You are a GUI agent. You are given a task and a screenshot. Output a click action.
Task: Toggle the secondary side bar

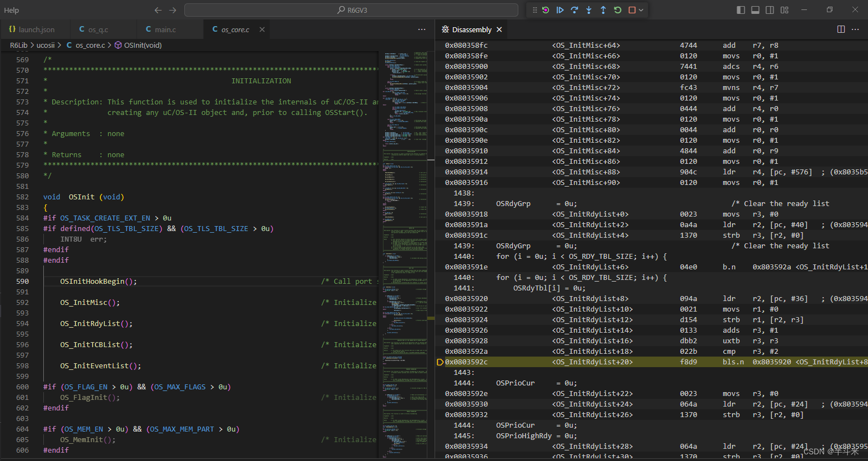coord(770,10)
